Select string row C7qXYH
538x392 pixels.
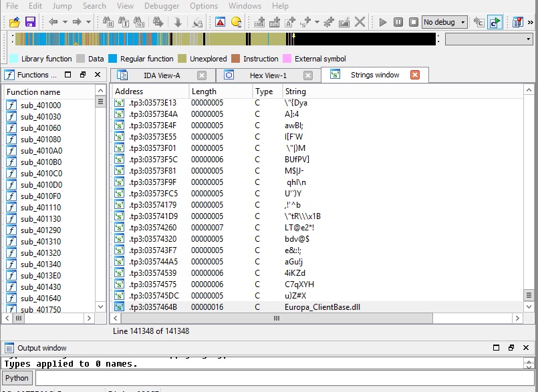tap(317, 284)
